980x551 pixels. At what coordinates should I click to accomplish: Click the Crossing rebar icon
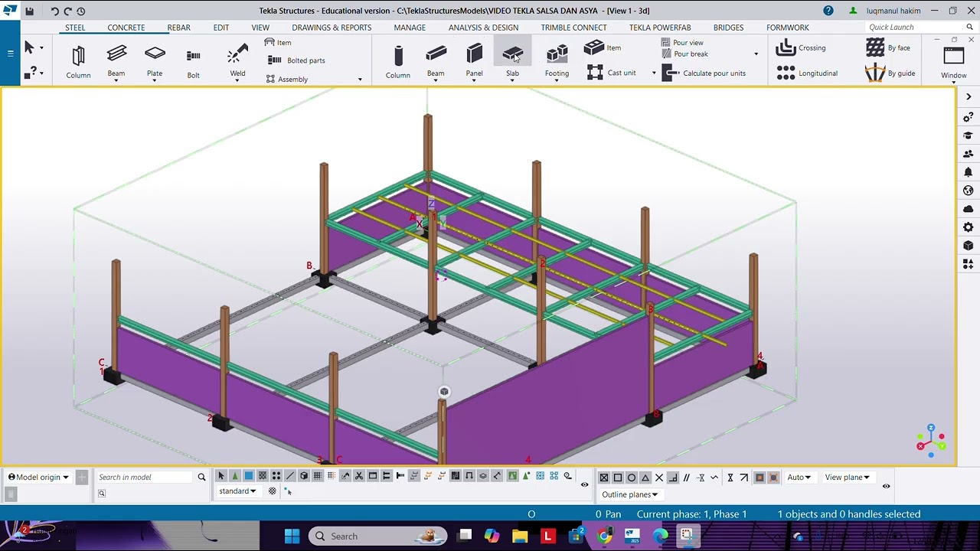coord(786,47)
